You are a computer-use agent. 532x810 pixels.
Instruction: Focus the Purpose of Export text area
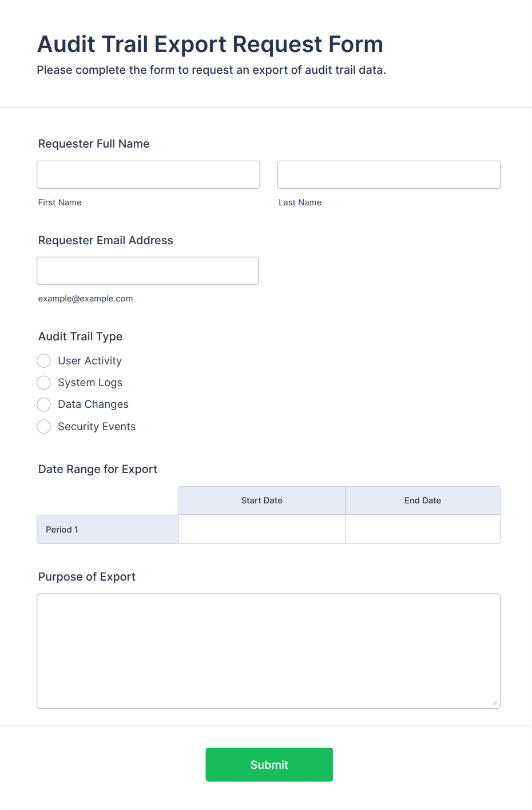point(268,650)
